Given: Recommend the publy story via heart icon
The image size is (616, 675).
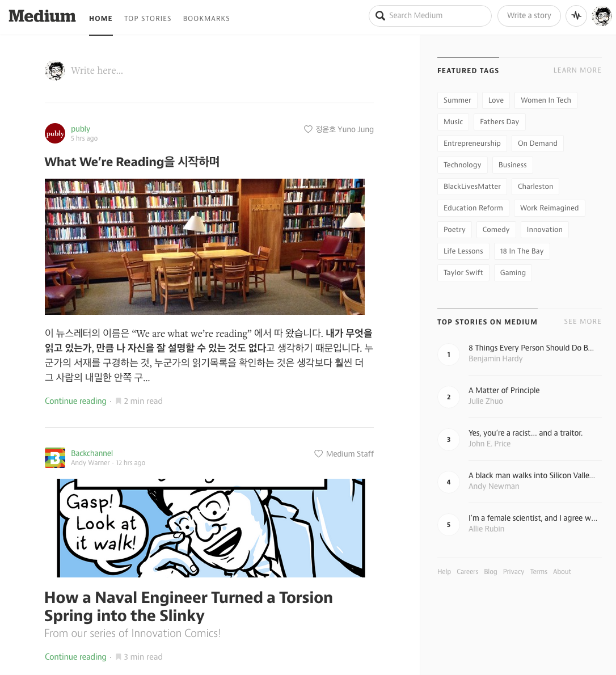Looking at the screenshot, I should (x=308, y=129).
